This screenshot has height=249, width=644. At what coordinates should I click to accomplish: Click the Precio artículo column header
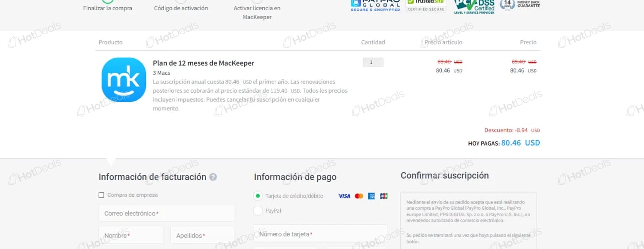(444, 42)
